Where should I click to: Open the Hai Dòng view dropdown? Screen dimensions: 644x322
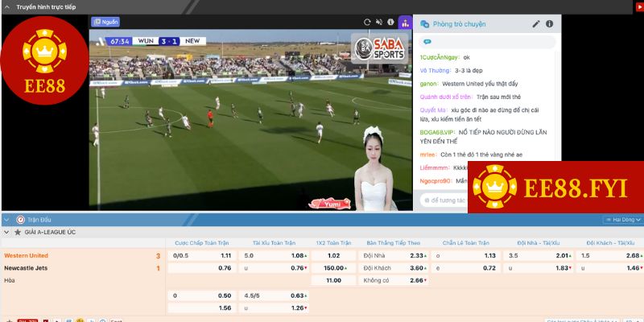(x=622, y=220)
